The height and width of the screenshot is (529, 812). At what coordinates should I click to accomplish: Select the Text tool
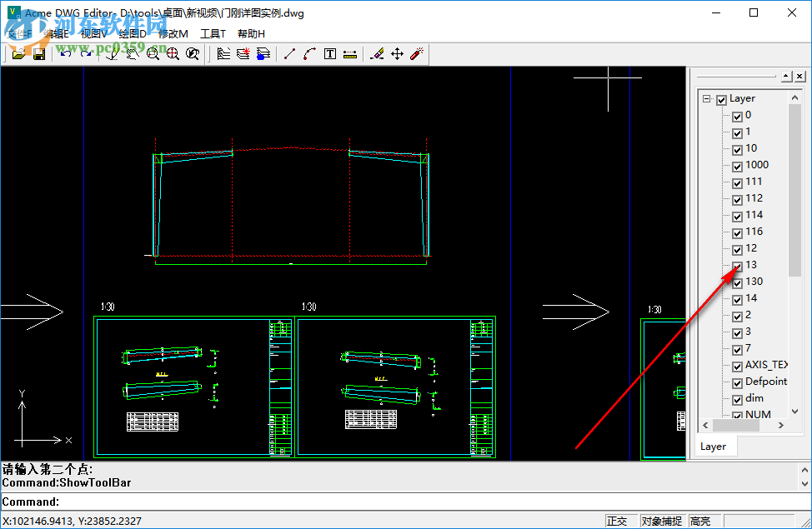coord(329,52)
